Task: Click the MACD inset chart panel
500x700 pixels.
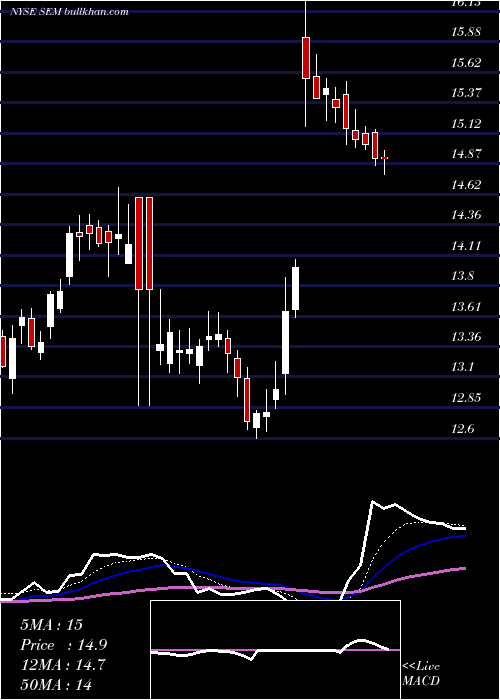Action: (275, 650)
